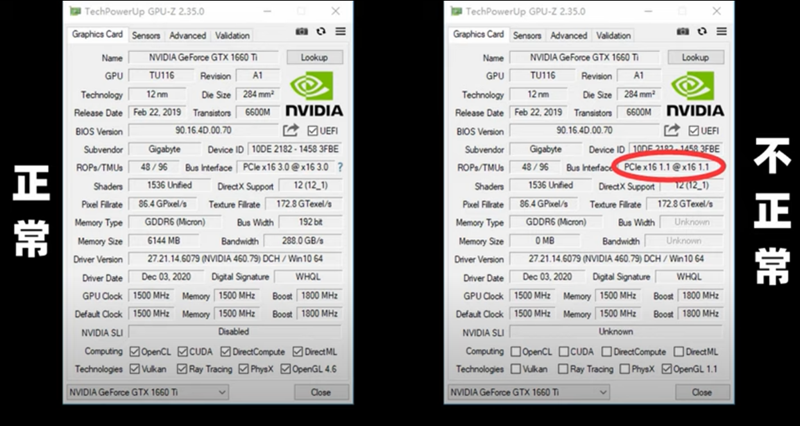Click the Close button in left GPU-Z window
The image size is (800, 426).
tap(321, 392)
